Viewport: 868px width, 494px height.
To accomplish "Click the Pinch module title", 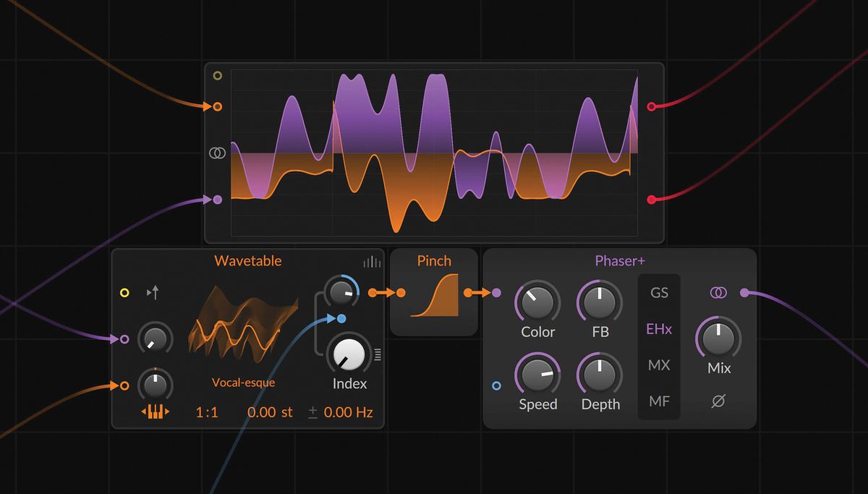I will pos(434,261).
